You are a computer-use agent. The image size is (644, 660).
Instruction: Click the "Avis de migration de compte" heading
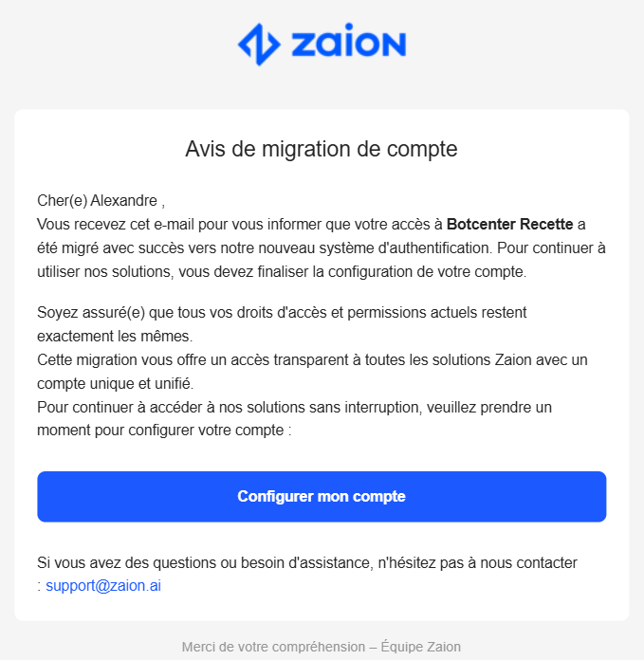pyautogui.click(x=322, y=149)
